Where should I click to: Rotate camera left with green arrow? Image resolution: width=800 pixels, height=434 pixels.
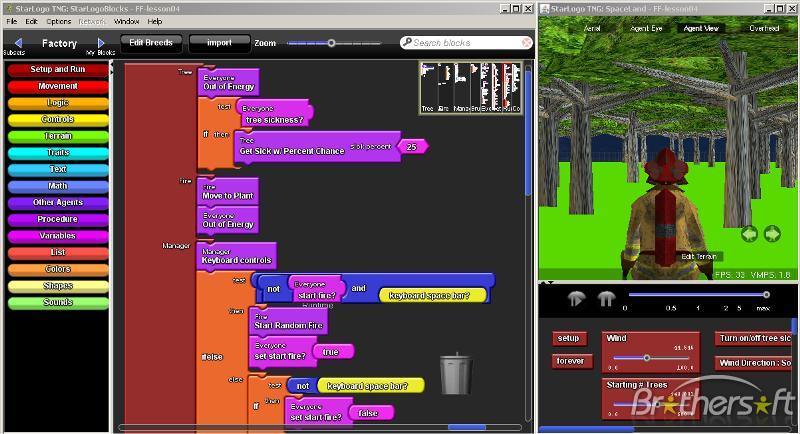(749, 234)
